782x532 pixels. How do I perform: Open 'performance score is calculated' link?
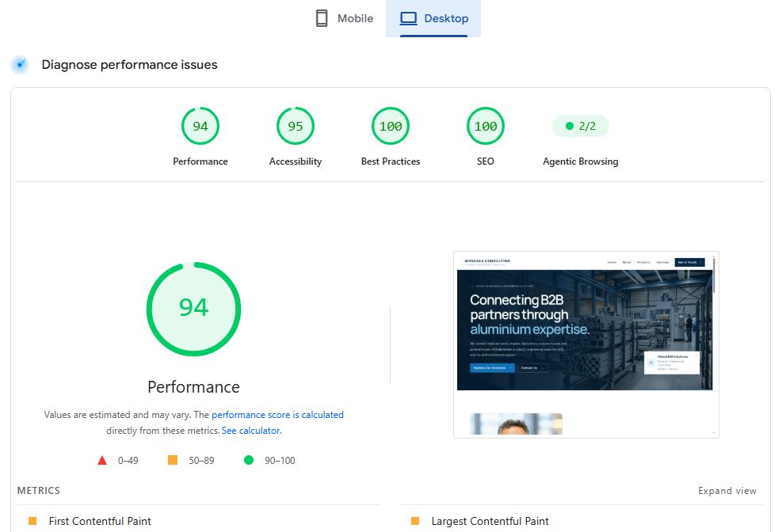277,415
